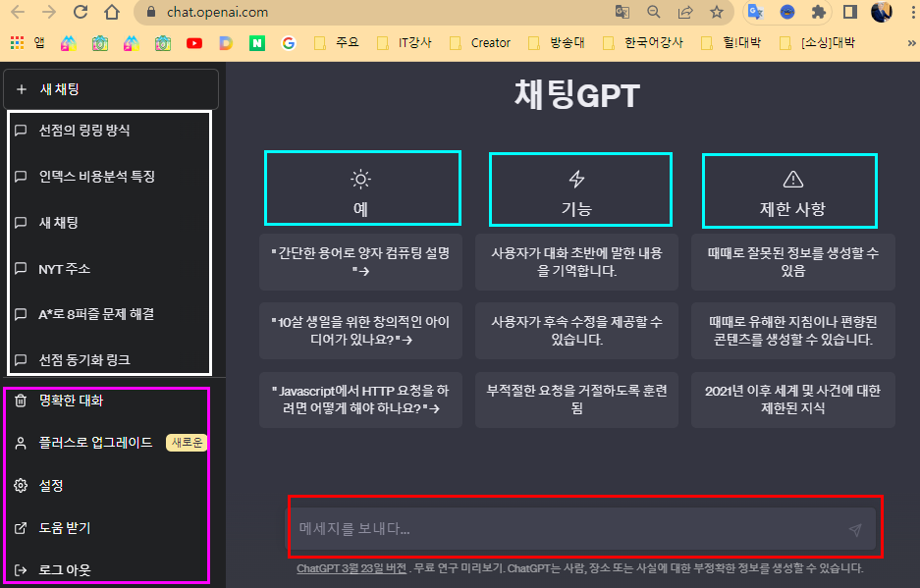Open the 한국어강사 bookmark folder
920x588 pixels.
(x=643, y=43)
